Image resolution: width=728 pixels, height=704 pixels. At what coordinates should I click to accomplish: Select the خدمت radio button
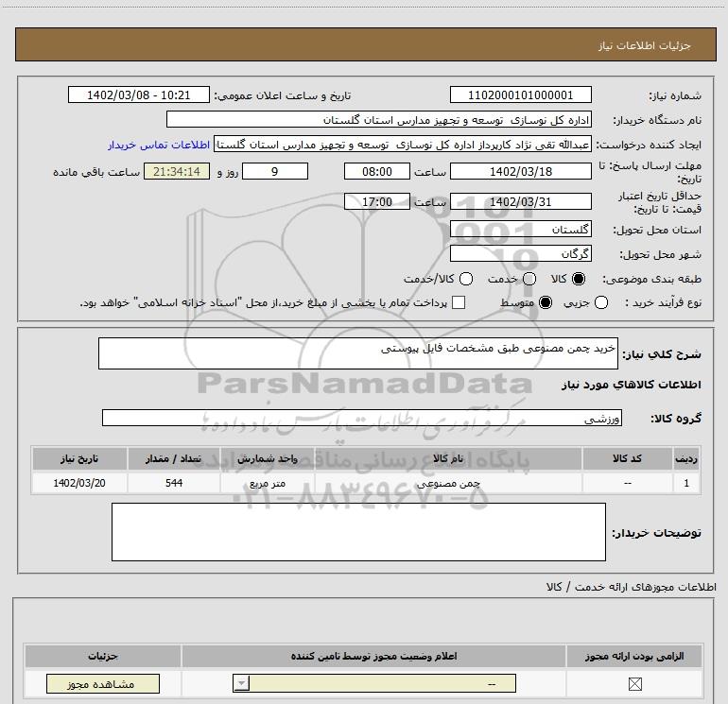coord(529,279)
